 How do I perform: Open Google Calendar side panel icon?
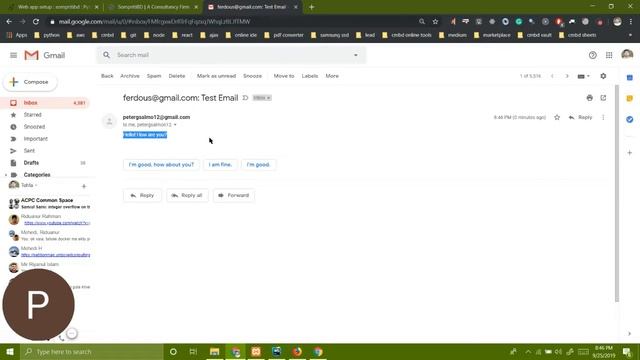click(x=629, y=78)
